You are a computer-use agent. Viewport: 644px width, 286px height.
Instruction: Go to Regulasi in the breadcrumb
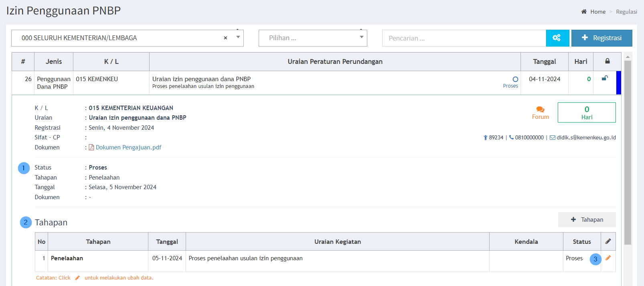(626, 12)
